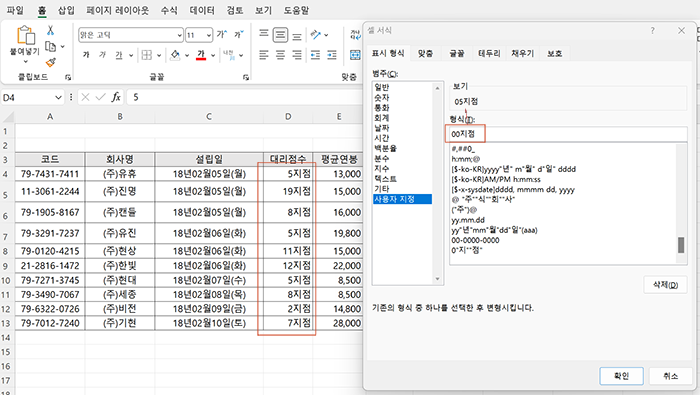The width and height of the screenshot is (700, 395).
Task: Click the Copy icon
Action: (51, 47)
